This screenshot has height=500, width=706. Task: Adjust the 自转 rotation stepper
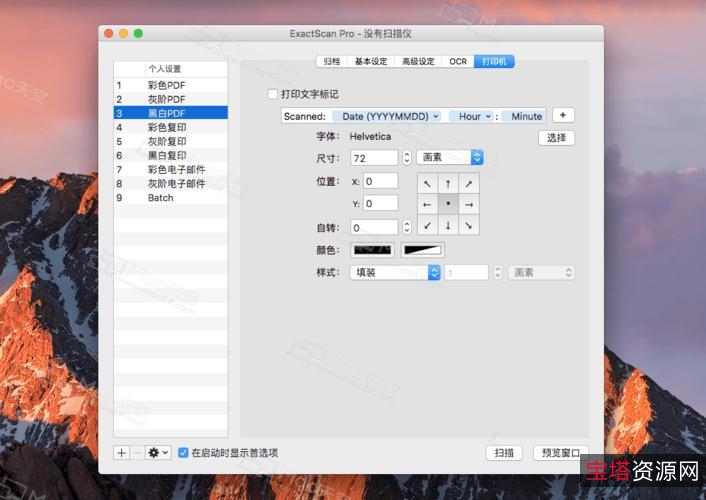pyautogui.click(x=407, y=227)
